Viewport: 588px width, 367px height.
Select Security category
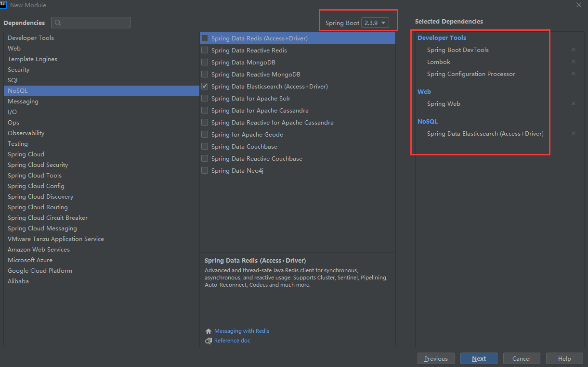coord(102,69)
